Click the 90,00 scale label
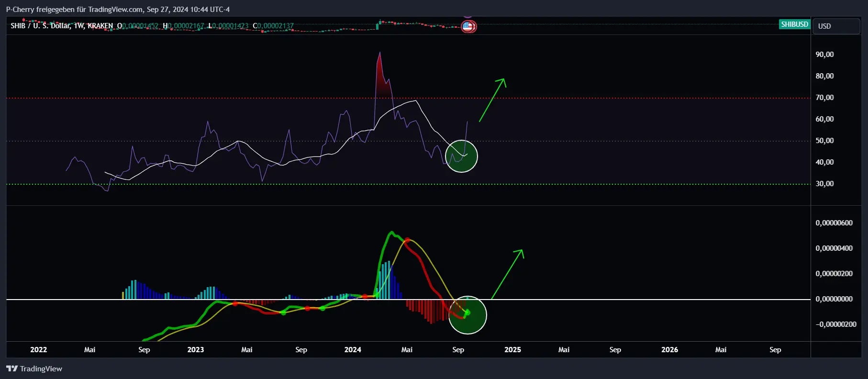868x379 pixels. point(824,55)
